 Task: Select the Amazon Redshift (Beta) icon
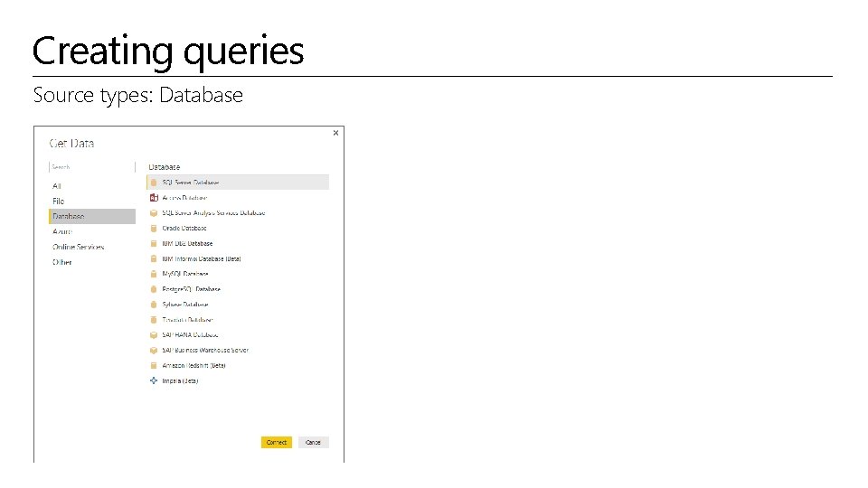[154, 366]
